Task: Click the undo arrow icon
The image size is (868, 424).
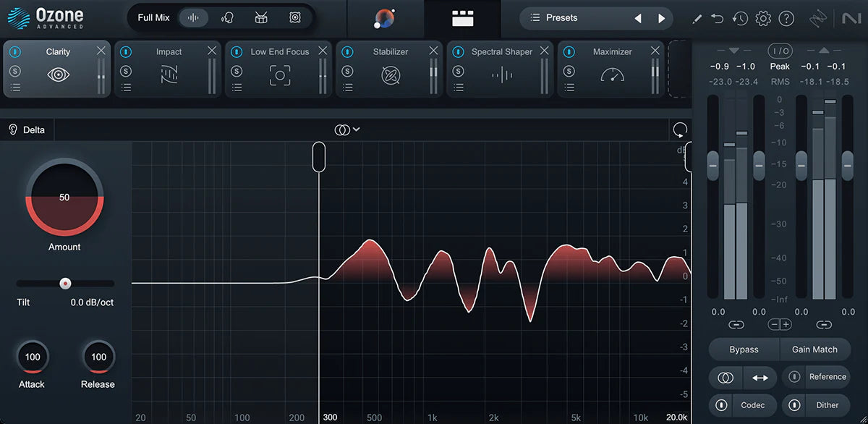Action: [717, 18]
